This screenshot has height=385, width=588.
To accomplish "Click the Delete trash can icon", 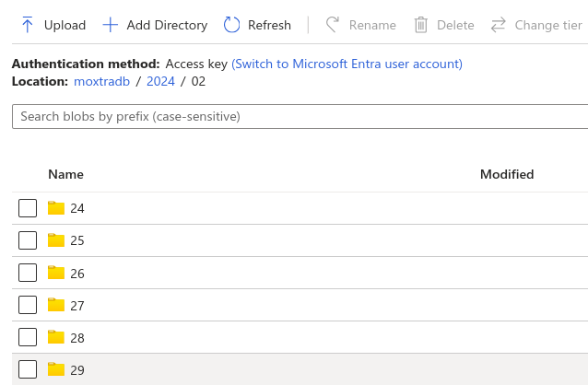I will point(421,25).
